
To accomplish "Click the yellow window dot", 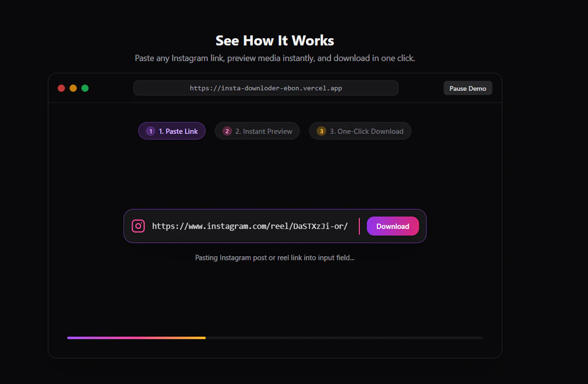I will 73,88.
